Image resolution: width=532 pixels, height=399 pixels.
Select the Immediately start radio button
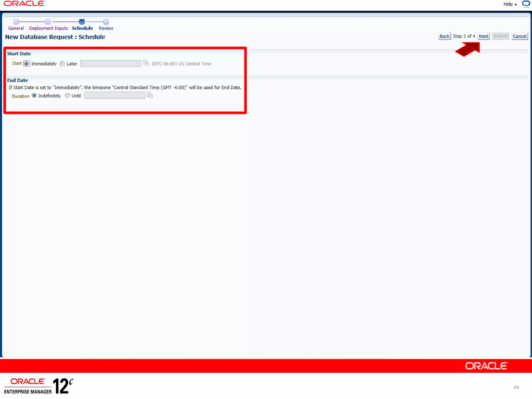(x=26, y=64)
